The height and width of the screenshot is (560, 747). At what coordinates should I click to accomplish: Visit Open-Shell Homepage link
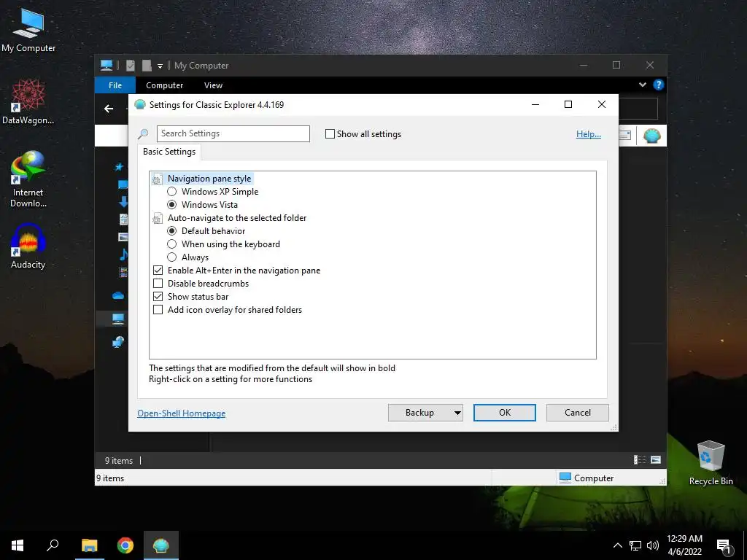click(x=181, y=413)
